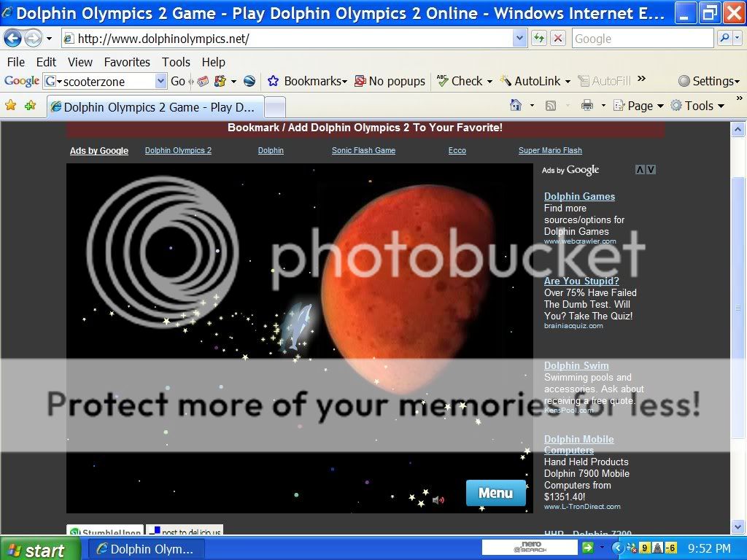Click the Add to Favorites icon
Image resolution: width=747 pixels, height=560 pixels.
pyautogui.click(x=30, y=106)
